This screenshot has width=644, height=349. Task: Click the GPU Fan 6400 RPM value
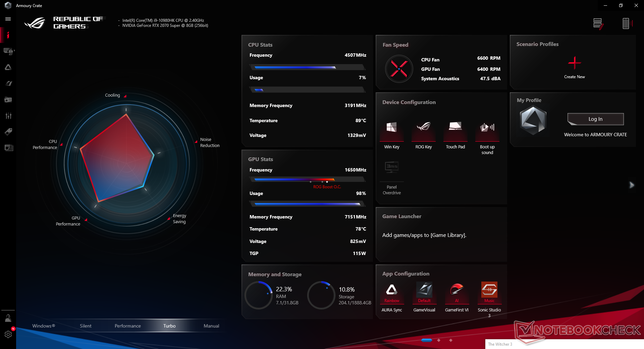[x=489, y=69]
